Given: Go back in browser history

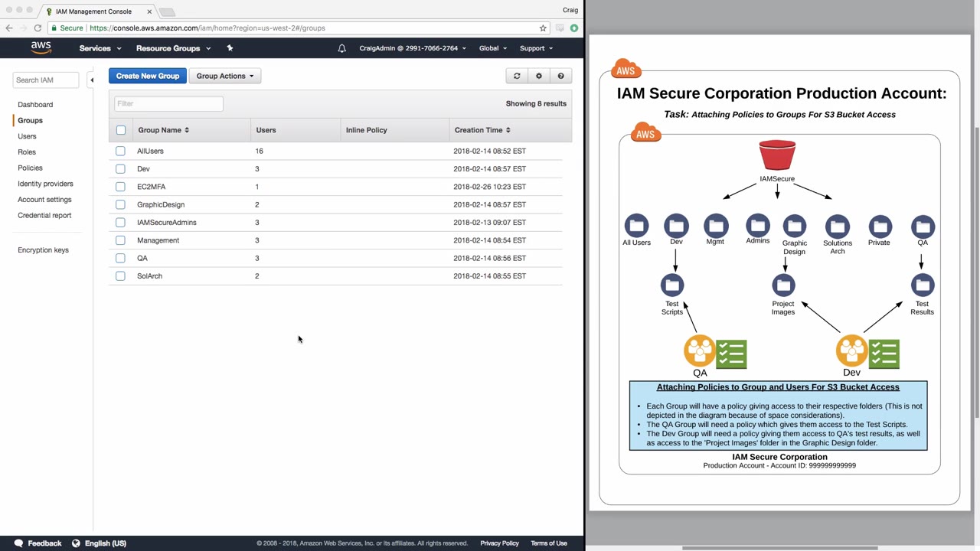Looking at the screenshot, I should pos(9,28).
